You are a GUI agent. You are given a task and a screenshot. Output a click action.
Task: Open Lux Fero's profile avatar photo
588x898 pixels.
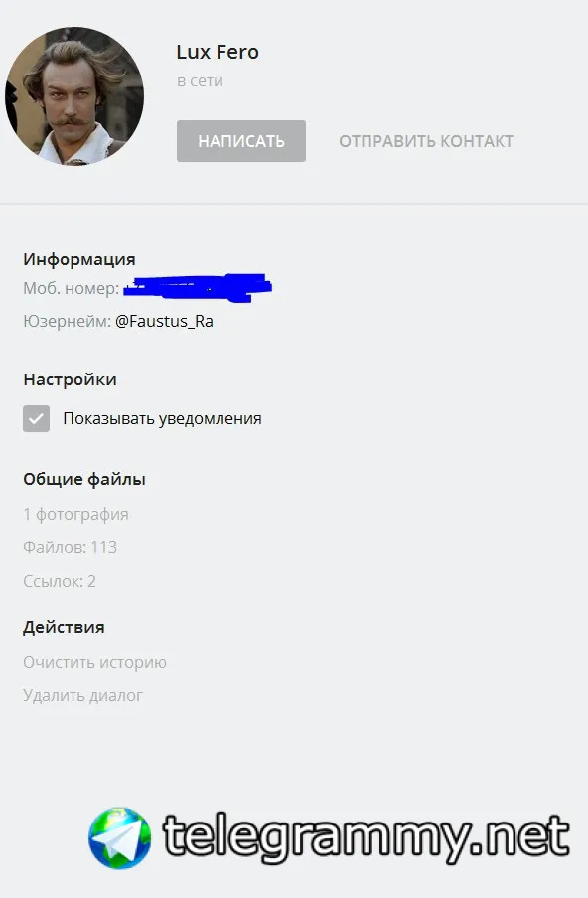point(74,96)
